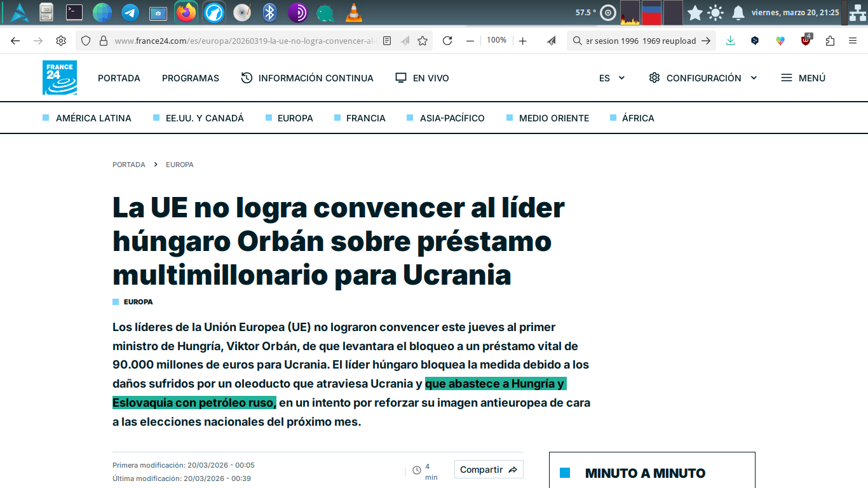Toggle Firefox reader view icon
Viewport: 868px width, 488px height.
point(387,41)
